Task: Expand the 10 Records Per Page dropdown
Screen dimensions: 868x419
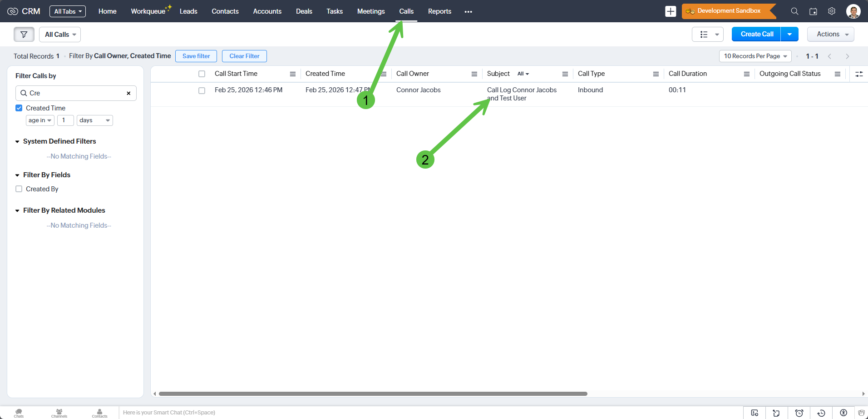Action: (755, 56)
